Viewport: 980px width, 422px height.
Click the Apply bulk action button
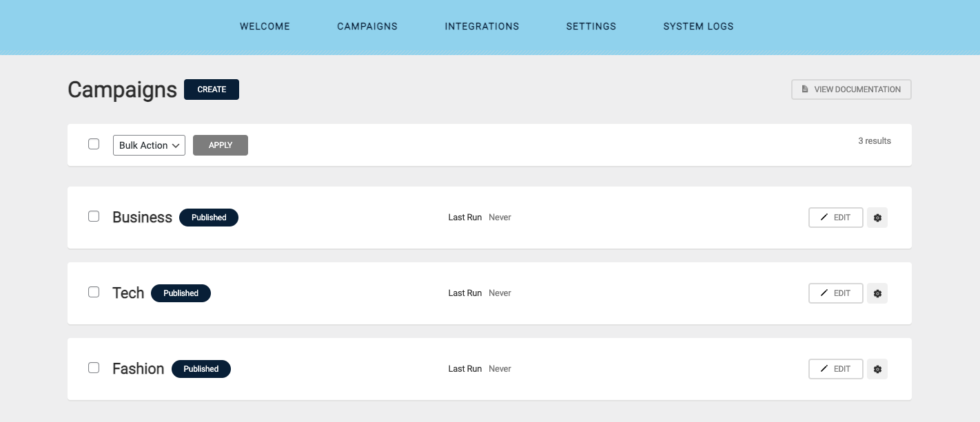221,145
